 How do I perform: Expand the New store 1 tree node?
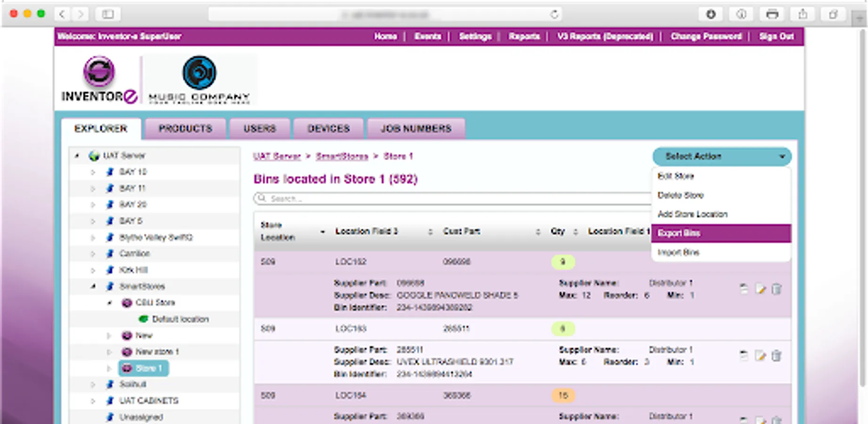click(109, 352)
